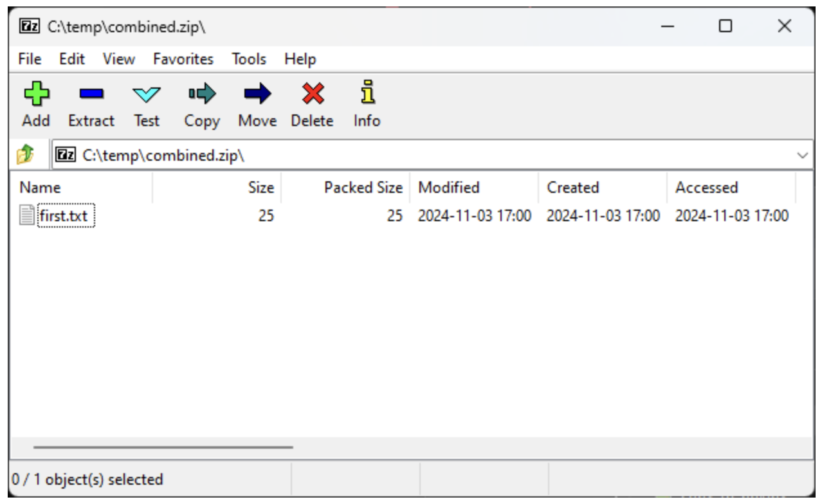Sort by the Created column header
This screenshot has height=504, width=822.
603,188
